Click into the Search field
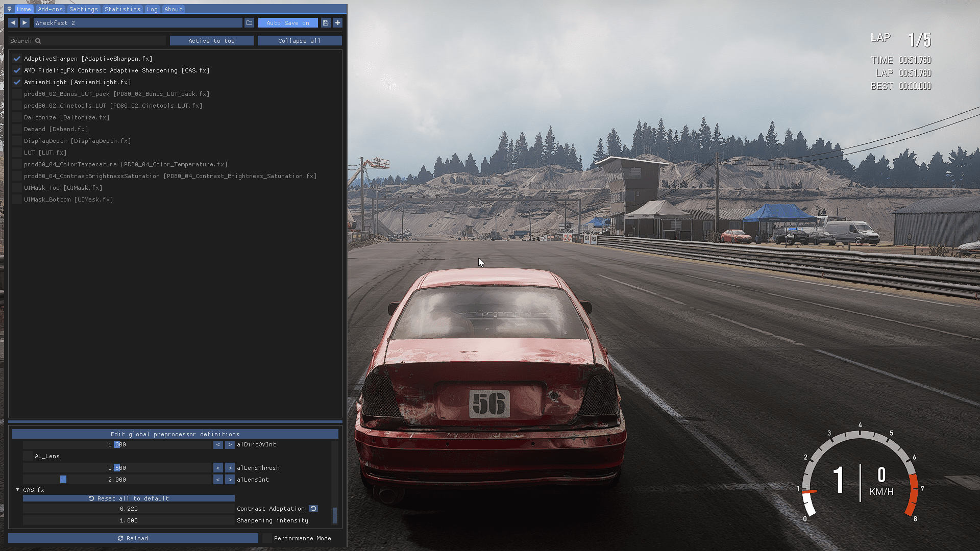 tap(87, 41)
